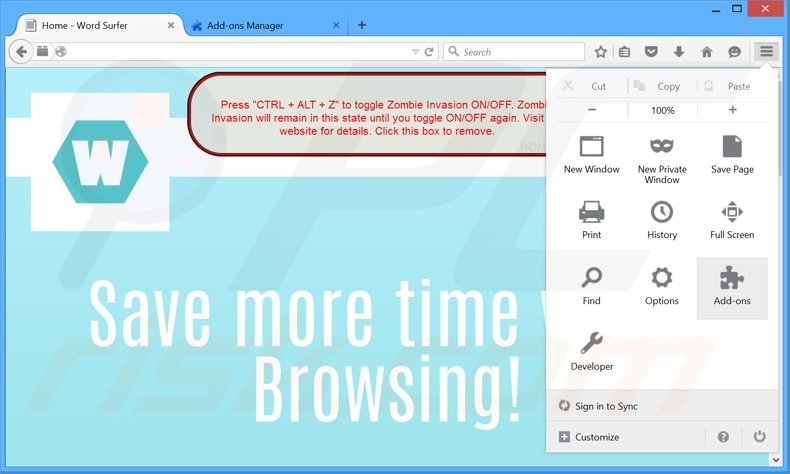Zoom in with the plus button

(x=732, y=110)
